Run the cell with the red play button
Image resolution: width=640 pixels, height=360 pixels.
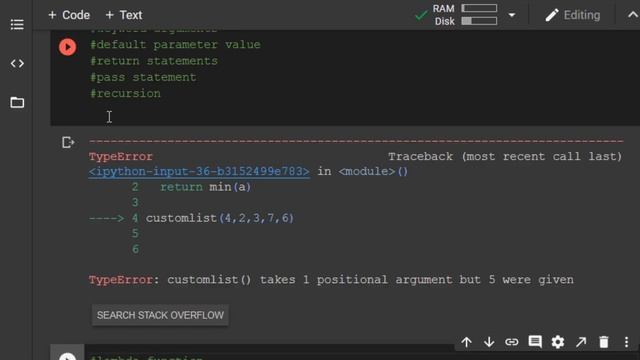point(67,47)
